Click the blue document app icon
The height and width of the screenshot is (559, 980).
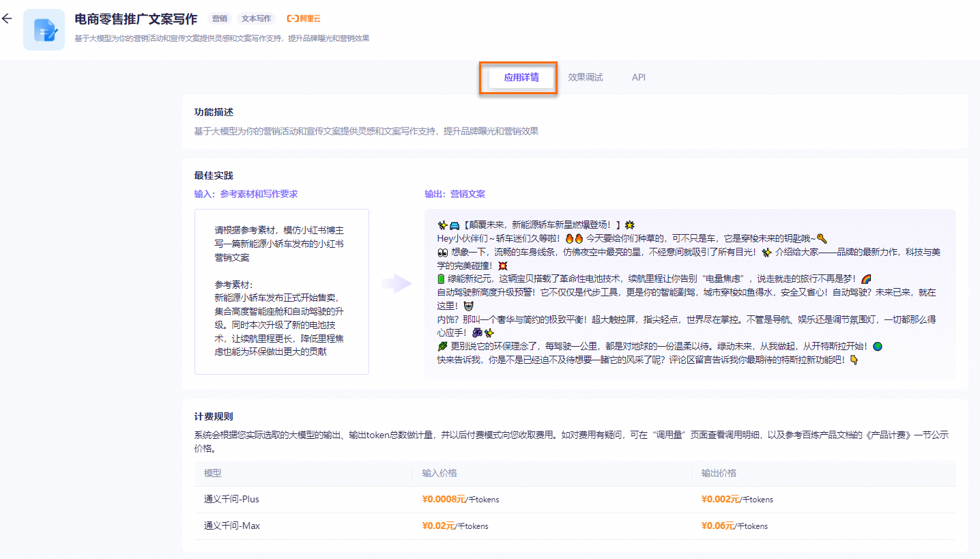[44, 29]
